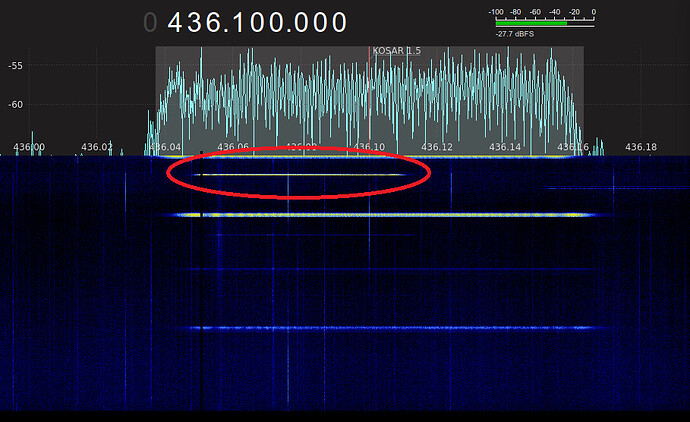Click the 436.02 frequency axis label

(97, 147)
